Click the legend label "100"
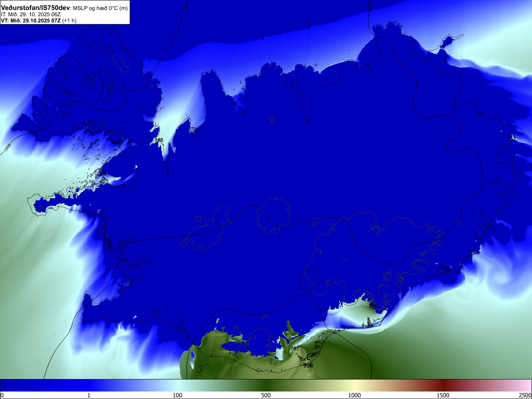This screenshot has width=532, height=399. coord(177,395)
